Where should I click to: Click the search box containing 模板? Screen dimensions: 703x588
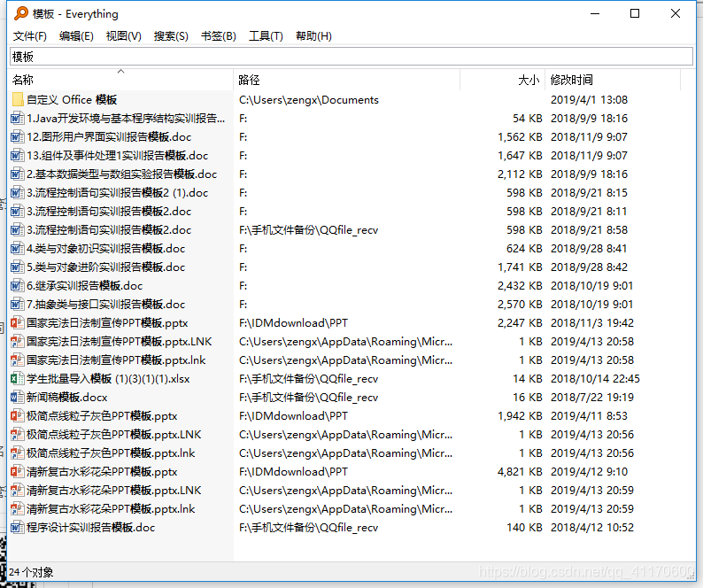[351, 57]
